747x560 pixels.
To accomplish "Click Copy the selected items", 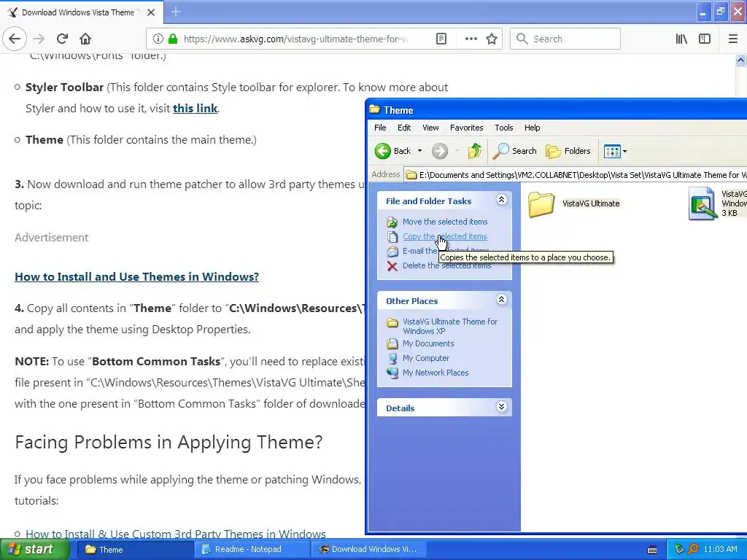I will 444,236.
